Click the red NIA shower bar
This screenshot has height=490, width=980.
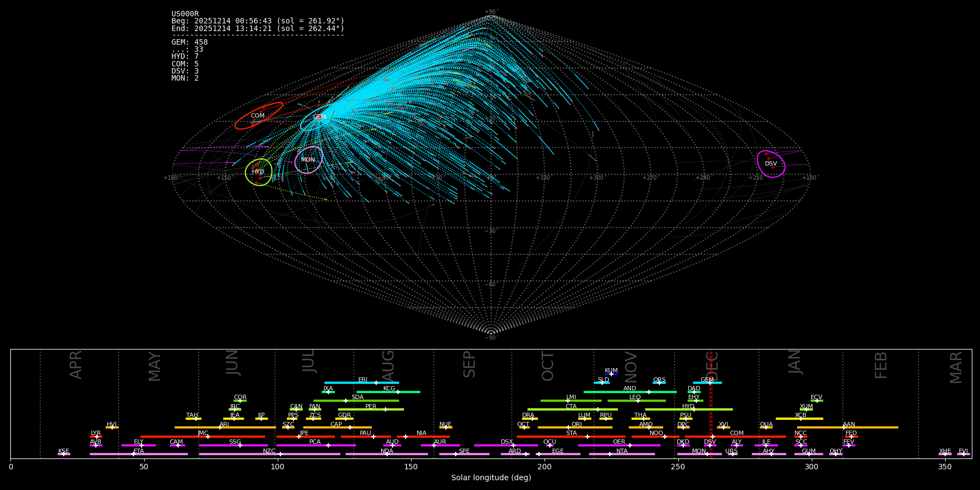point(423,436)
